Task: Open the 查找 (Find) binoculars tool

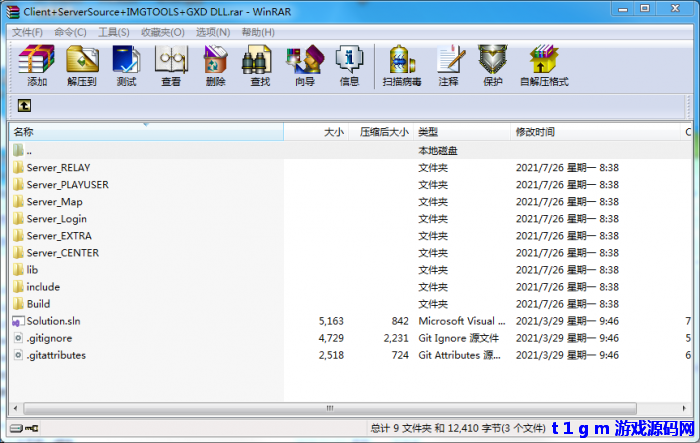Action: click(259, 66)
